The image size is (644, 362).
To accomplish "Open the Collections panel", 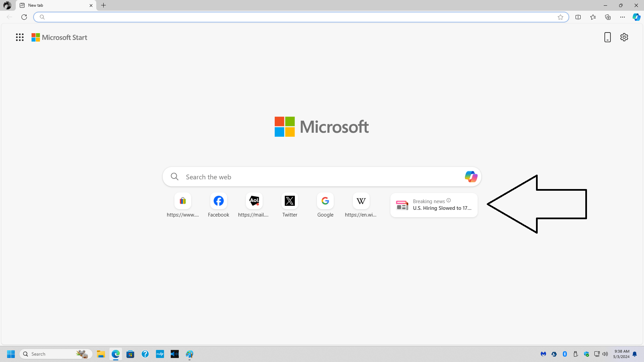I will coord(608,17).
